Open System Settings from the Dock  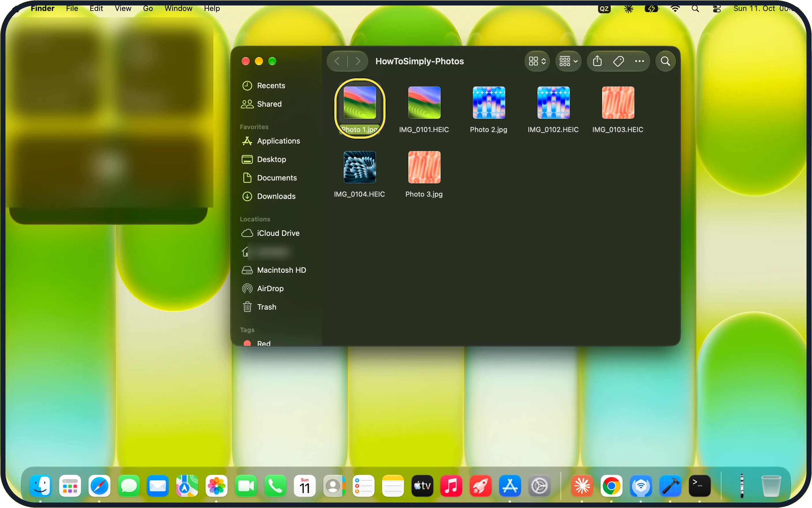(x=539, y=486)
